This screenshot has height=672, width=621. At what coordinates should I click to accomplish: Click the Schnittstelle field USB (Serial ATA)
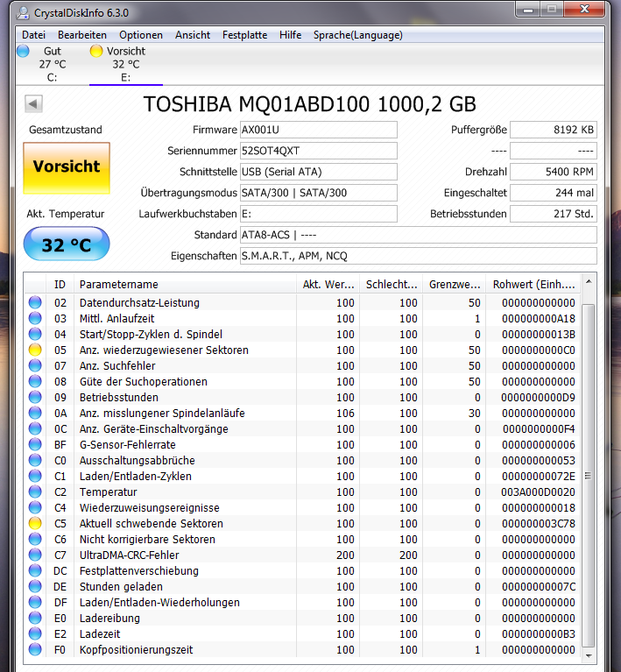coord(319,172)
